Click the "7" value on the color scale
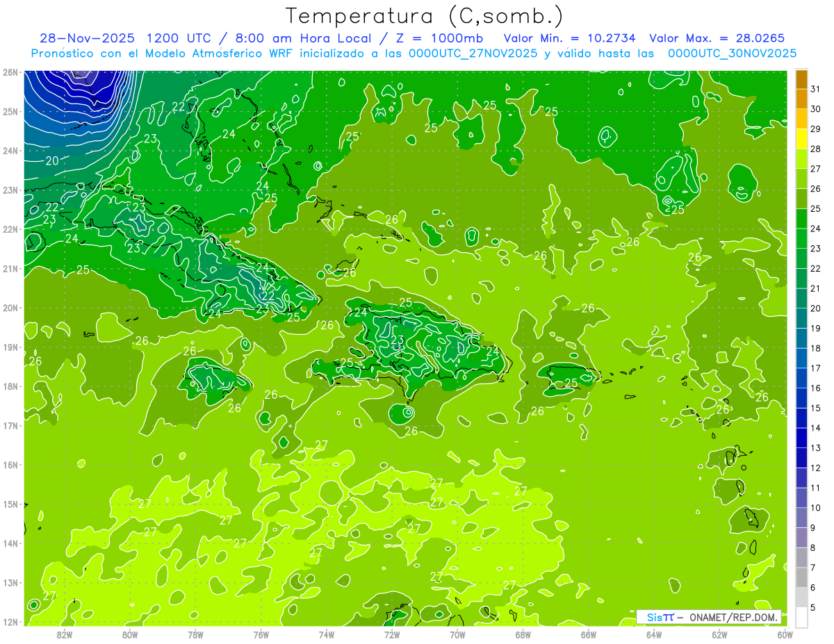 tap(814, 568)
